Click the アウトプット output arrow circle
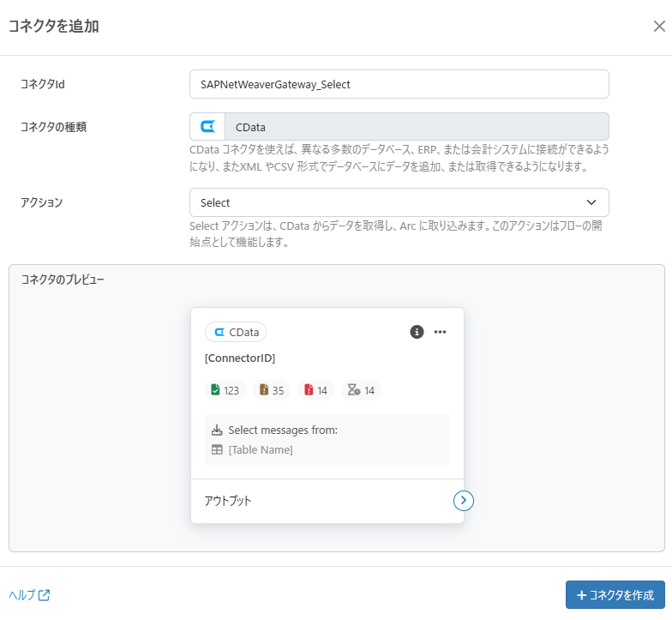The width and height of the screenshot is (672, 620). [x=463, y=501]
